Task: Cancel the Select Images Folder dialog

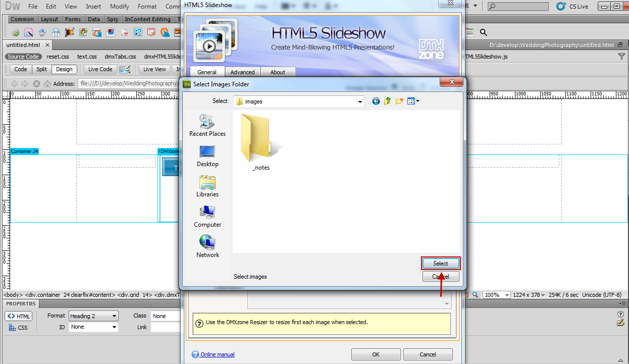Action: [x=441, y=277]
